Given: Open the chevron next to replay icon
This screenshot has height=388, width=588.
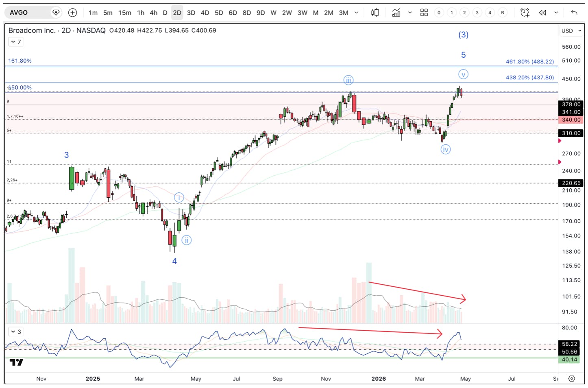Looking at the screenshot, I should [x=556, y=13].
